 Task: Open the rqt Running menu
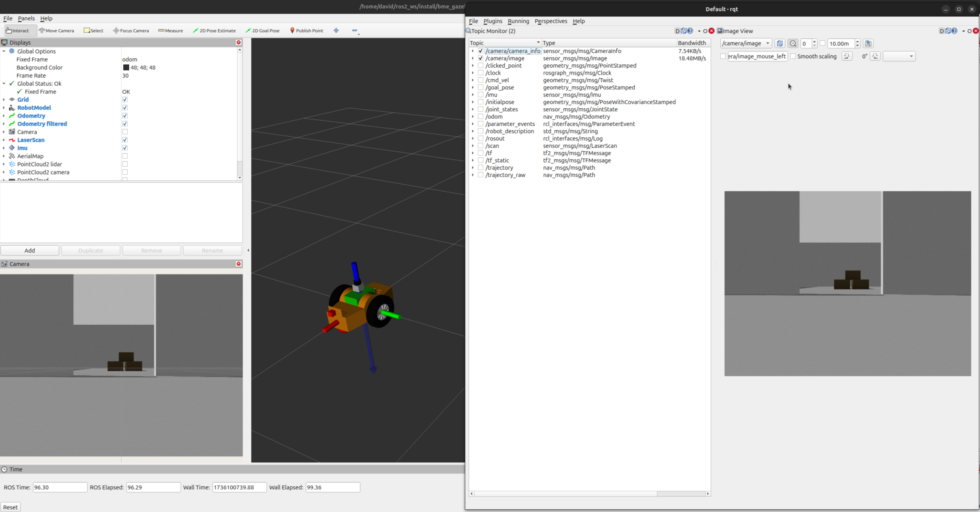coord(518,21)
